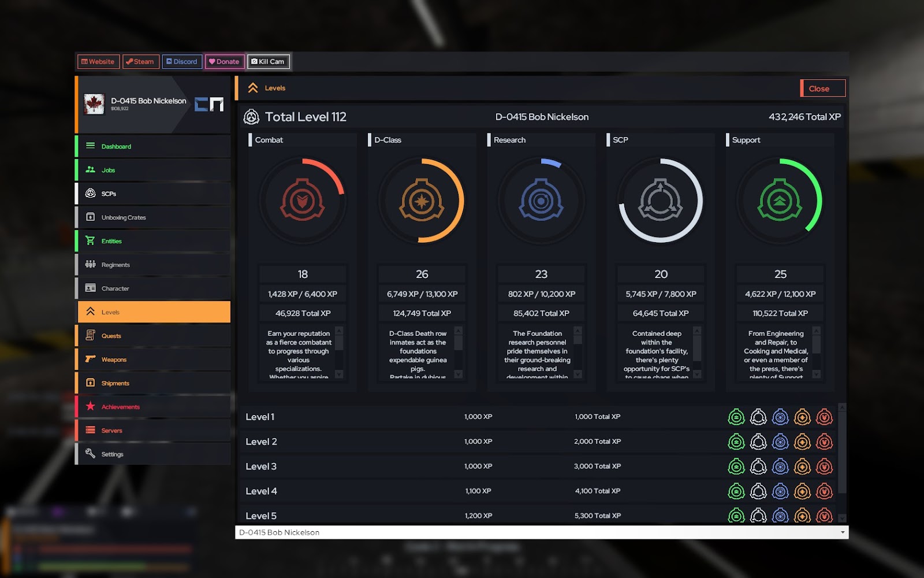The width and height of the screenshot is (924, 578).
Task: Click the Level 5 row label
Action: (x=261, y=516)
